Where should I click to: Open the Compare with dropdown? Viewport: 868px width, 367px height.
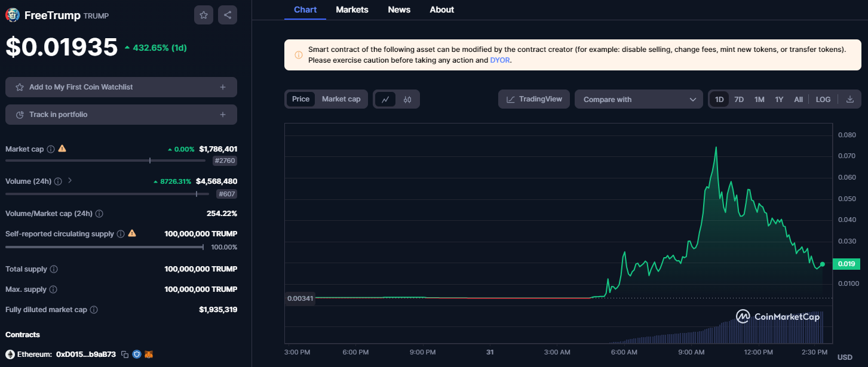(x=639, y=99)
